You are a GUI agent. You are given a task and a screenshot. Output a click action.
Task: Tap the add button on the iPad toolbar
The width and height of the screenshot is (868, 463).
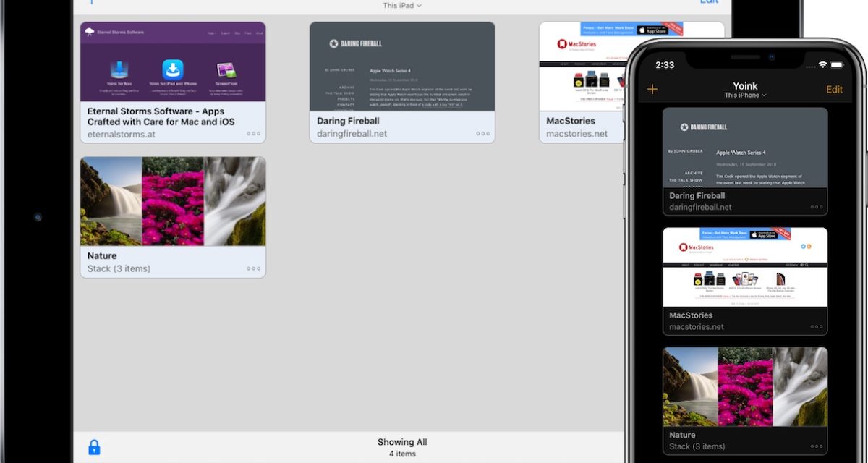pyautogui.click(x=91, y=3)
